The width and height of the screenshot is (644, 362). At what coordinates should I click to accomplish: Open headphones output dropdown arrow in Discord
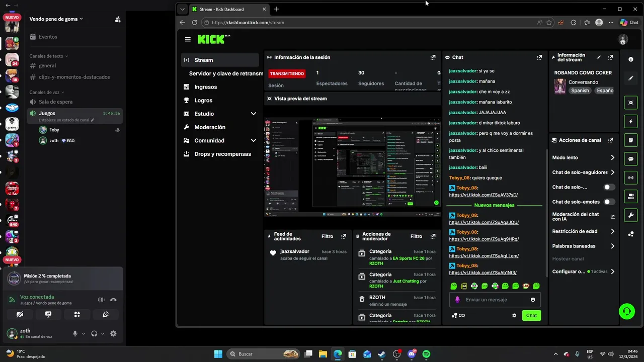pyautogui.click(x=103, y=333)
